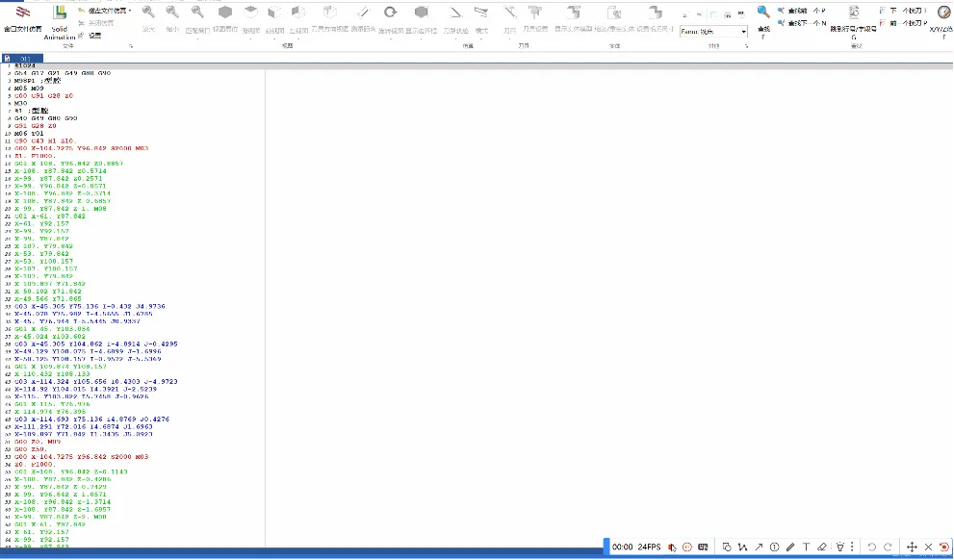The image size is (954, 560).
Task: Select the numbered step marker tool
Action: [775, 547]
